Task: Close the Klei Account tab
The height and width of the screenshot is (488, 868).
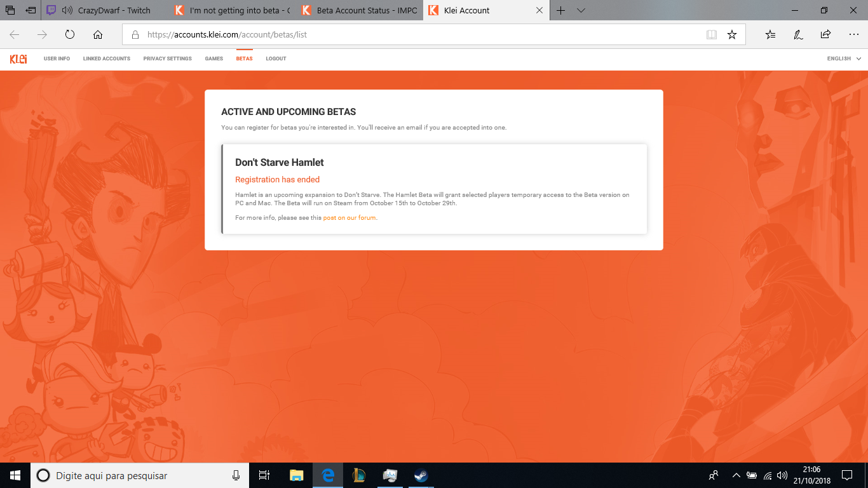Action: (540, 10)
